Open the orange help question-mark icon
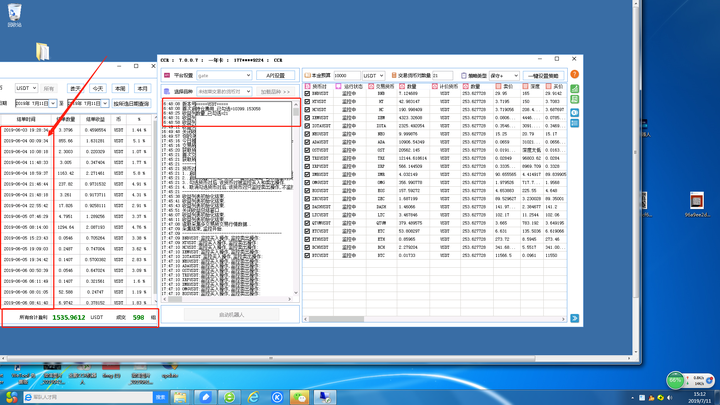The image size is (720, 405). point(574,74)
